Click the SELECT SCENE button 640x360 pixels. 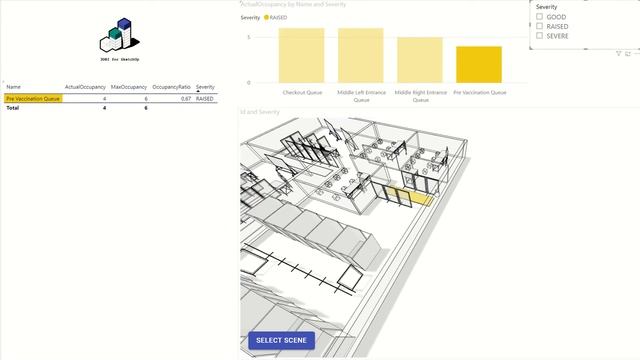pos(281,340)
